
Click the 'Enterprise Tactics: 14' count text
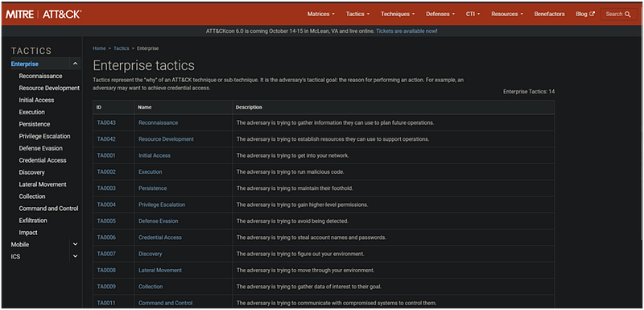(x=529, y=92)
